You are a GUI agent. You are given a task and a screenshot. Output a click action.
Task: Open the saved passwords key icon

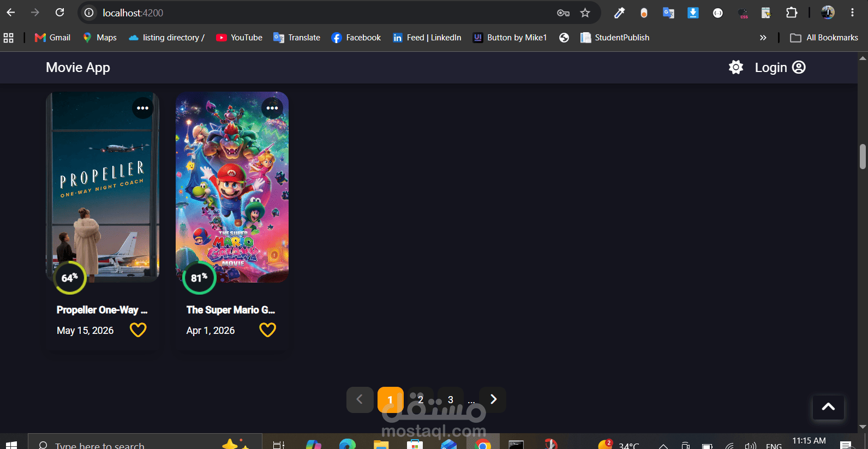563,13
